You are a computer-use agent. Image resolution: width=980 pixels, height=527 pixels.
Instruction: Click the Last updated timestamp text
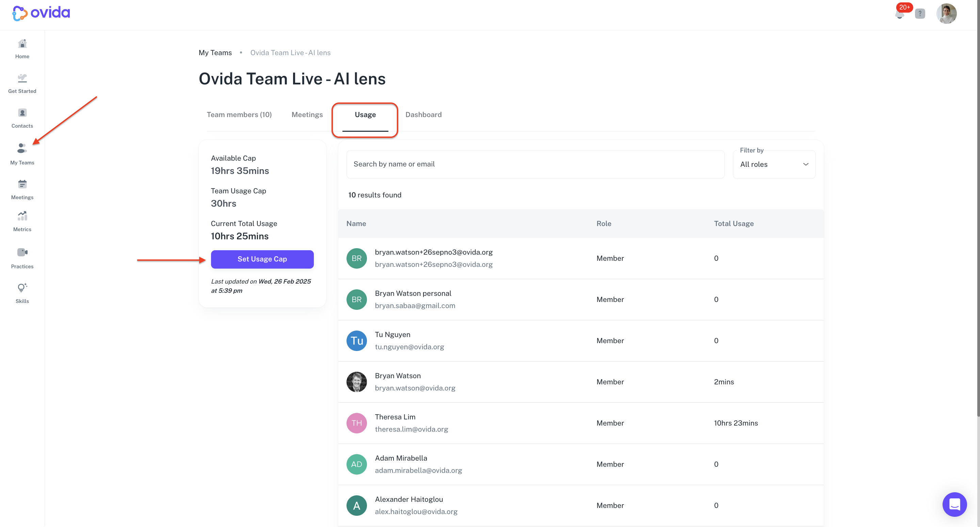(x=261, y=286)
